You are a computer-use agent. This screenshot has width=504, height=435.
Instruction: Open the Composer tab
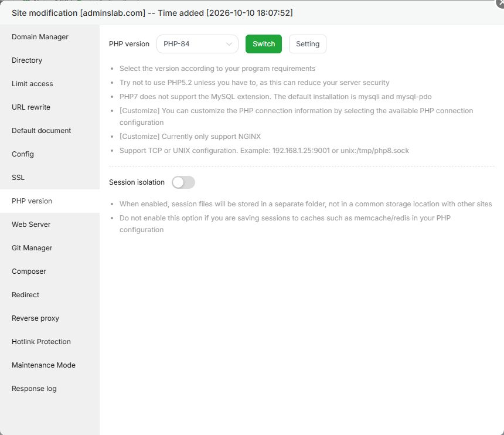coord(50,271)
